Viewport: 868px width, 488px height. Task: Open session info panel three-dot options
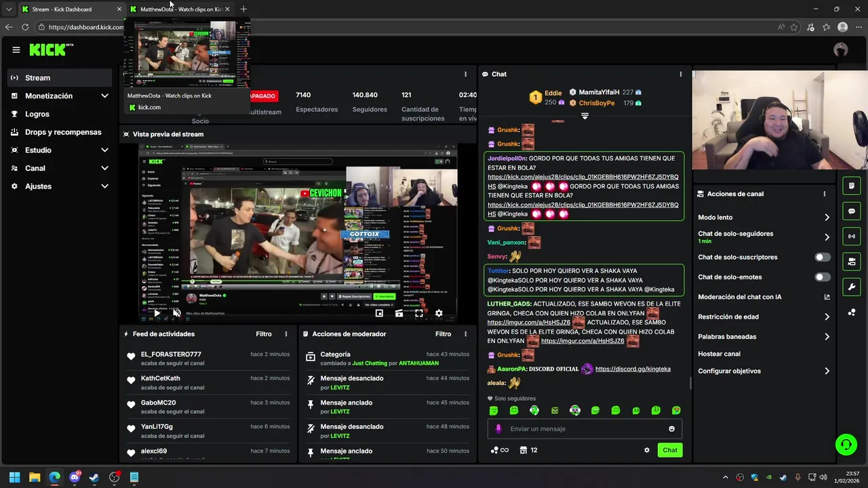(x=465, y=74)
